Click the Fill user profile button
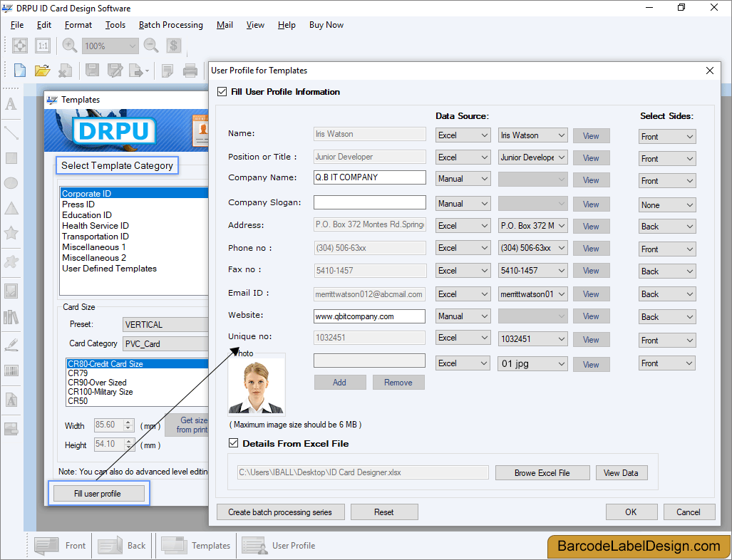 (x=99, y=493)
